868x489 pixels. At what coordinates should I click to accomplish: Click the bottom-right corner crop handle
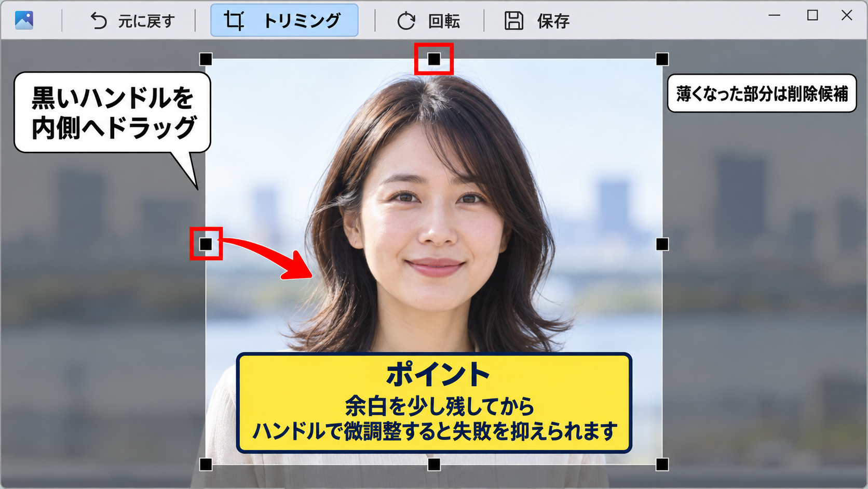[662, 464]
